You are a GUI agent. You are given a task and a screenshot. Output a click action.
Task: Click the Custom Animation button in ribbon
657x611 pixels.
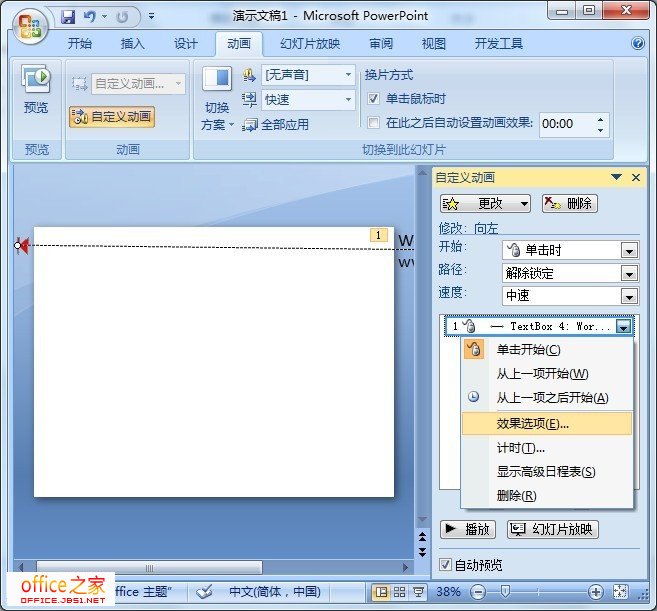tap(112, 117)
